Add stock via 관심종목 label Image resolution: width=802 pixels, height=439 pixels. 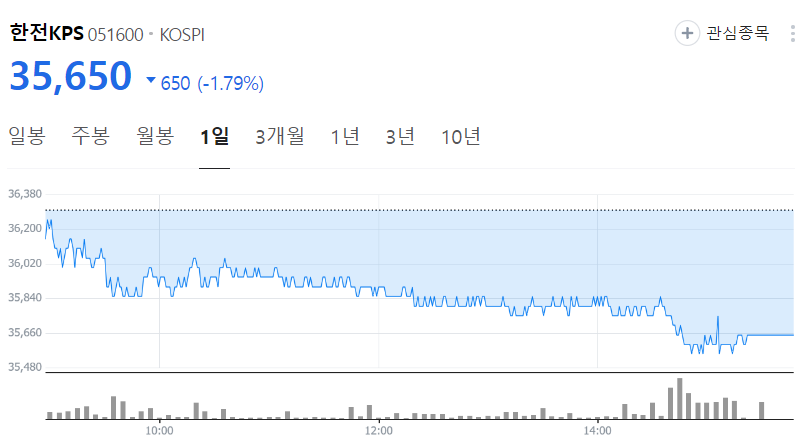738,33
